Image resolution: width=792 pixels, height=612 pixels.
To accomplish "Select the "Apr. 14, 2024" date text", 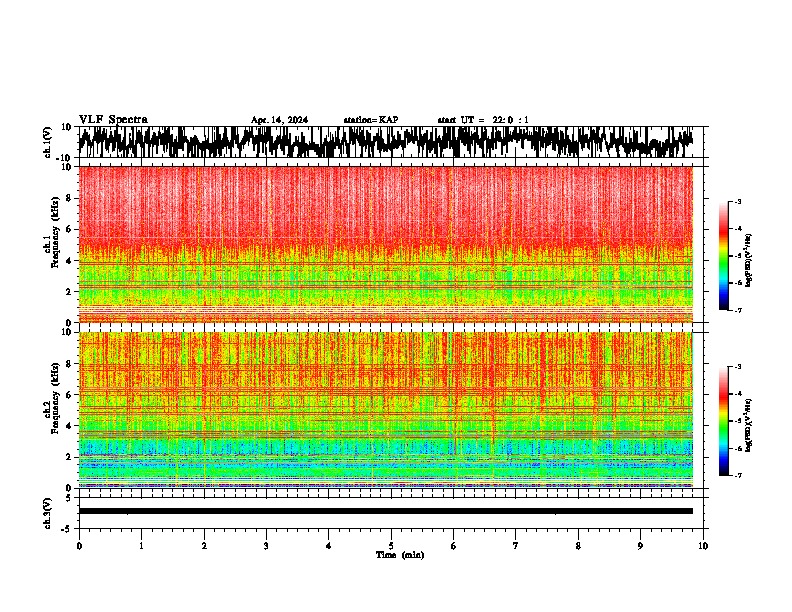I will [x=279, y=120].
